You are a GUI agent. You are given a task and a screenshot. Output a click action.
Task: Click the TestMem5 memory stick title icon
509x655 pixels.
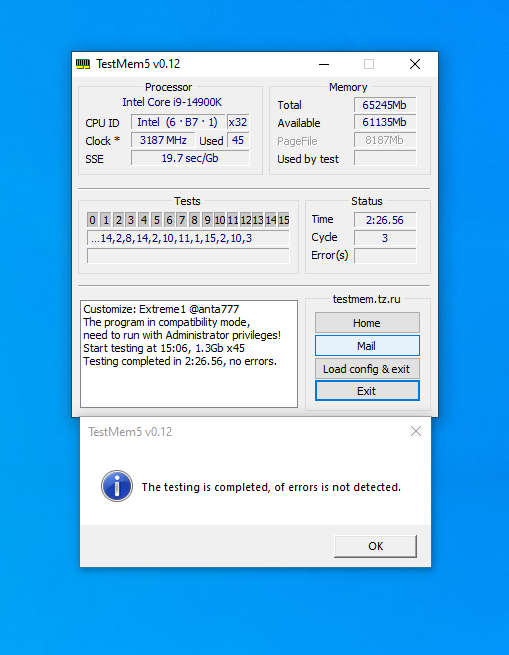pyautogui.click(x=83, y=64)
